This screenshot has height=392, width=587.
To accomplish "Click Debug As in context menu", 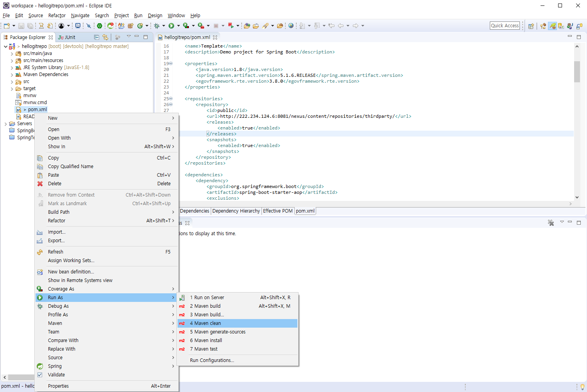I will [107, 306].
